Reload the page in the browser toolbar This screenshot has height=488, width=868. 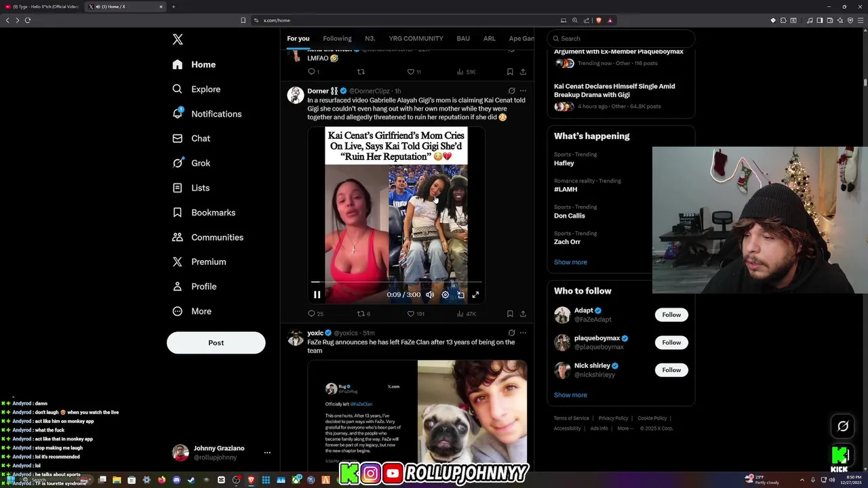pyautogui.click(x=28, y=20)
